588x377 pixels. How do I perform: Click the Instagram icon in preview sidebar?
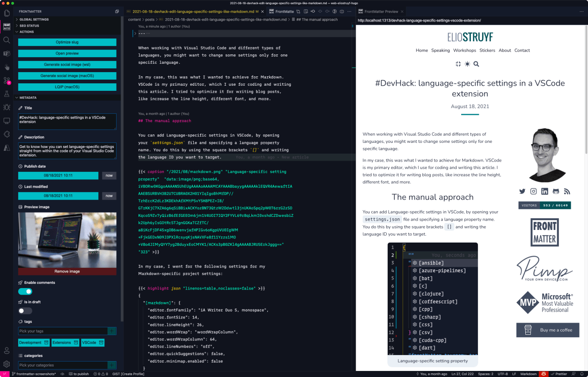(534, 191)
